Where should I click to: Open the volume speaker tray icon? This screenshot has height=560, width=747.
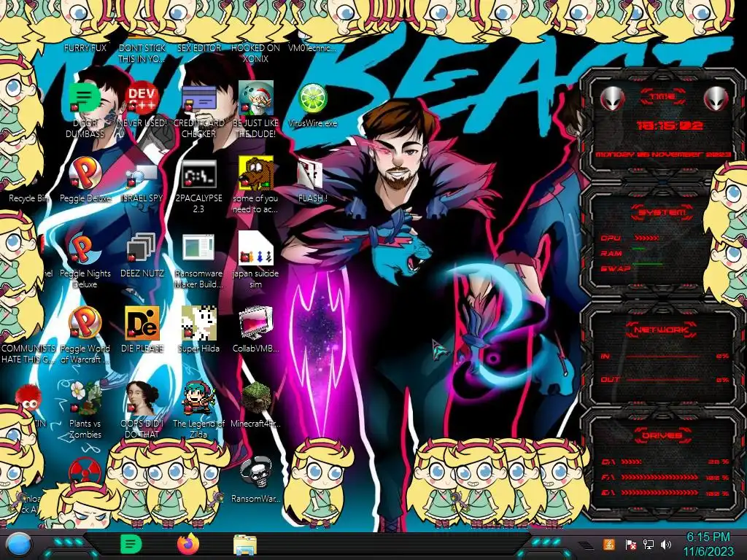coord(666,544)
